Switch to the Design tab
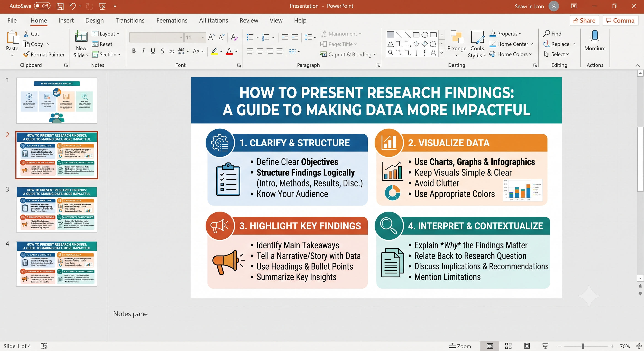Viewport: 644px width, 351px height. (94, 20)
